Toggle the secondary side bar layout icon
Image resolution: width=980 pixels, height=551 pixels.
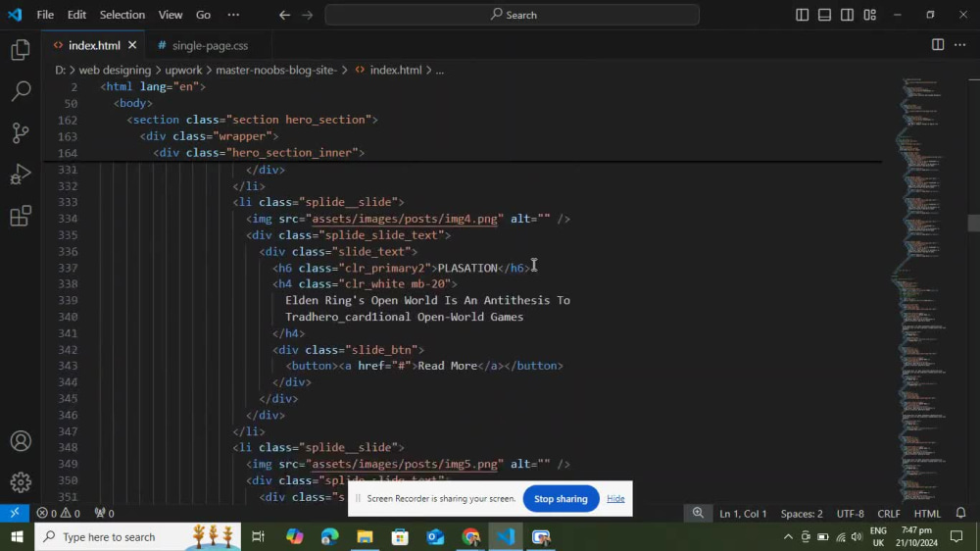847,15
